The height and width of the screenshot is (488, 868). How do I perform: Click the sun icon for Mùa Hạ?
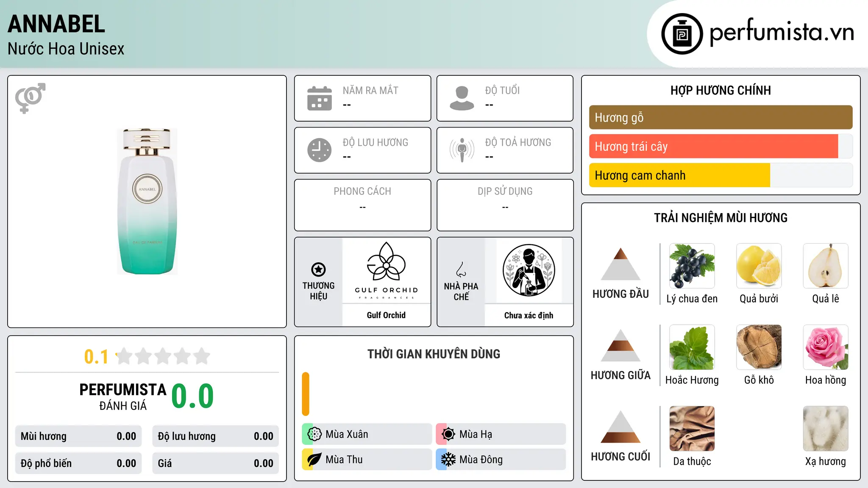[x=448, y=434]
